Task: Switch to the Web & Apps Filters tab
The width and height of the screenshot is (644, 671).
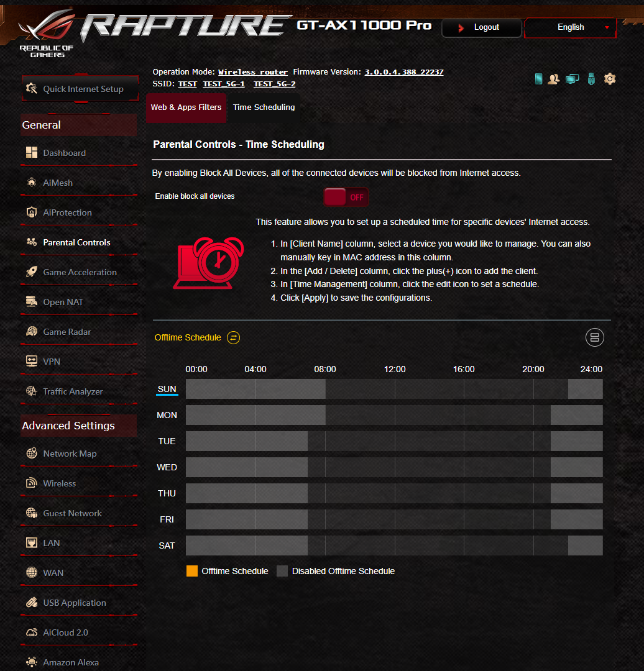Action: pyautogui.click(x=186, y=107)
